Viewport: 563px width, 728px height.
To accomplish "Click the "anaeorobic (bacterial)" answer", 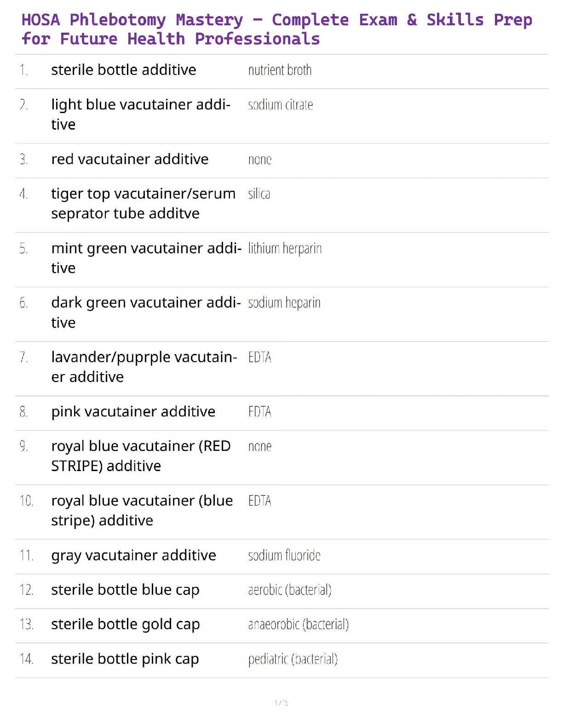I will coord(298,625).
